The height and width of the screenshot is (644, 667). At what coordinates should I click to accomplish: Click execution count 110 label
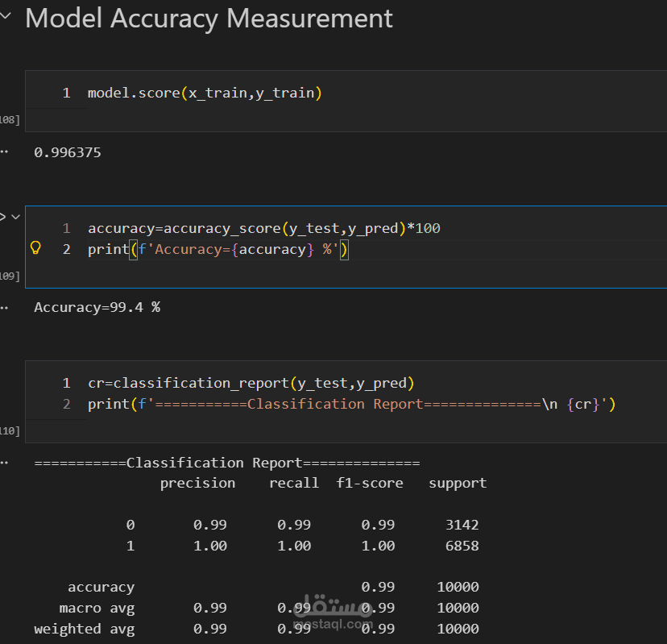pyautogui.click(x=10, y=431)
